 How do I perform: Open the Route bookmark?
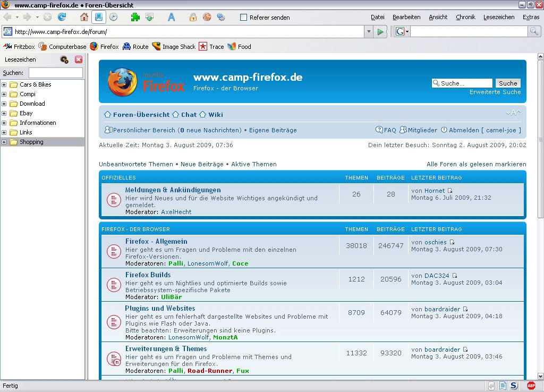(x=135, y=47)
